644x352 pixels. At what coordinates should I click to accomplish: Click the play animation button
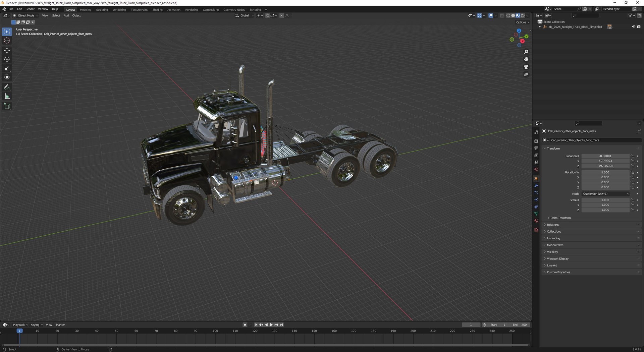(x=271, y=325)
